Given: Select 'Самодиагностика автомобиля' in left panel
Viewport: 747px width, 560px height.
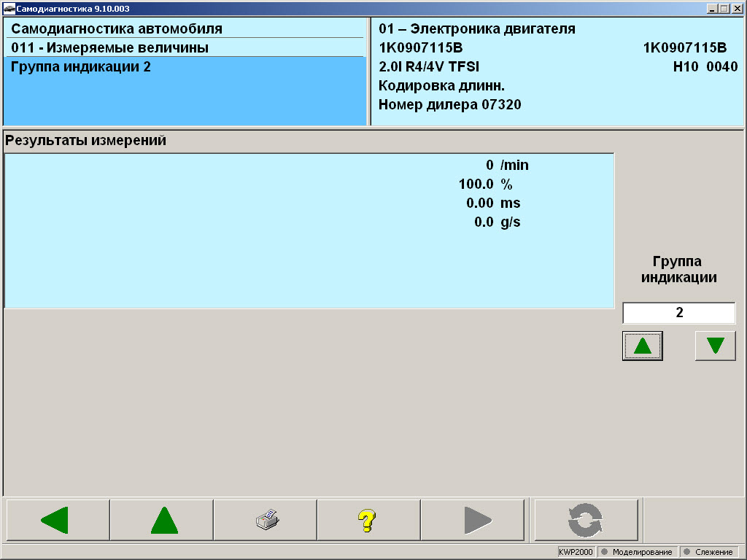Looking at the screenshot, I should point(117,29).
